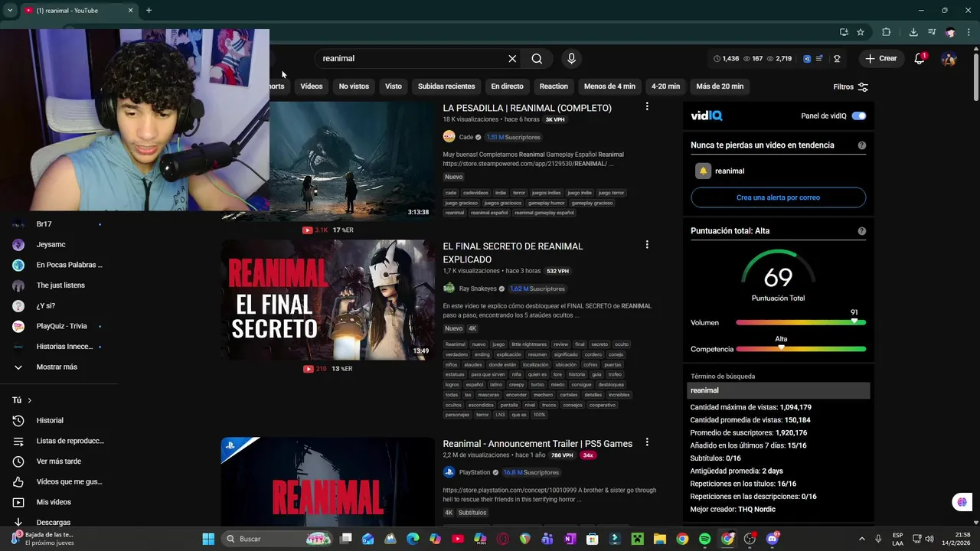Open more options for Announcement Trailer video
Viewport: 980px width, 551px height.
click(x=647, y=442)
